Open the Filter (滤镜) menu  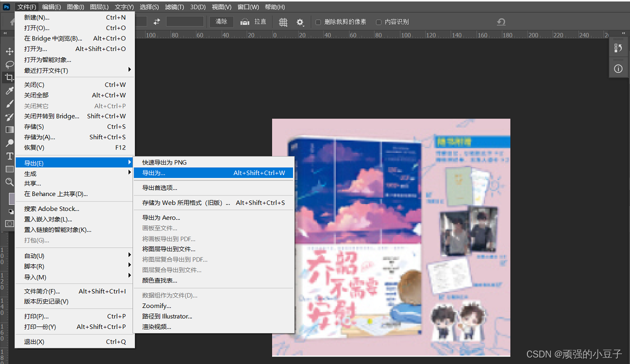point(174,7)
